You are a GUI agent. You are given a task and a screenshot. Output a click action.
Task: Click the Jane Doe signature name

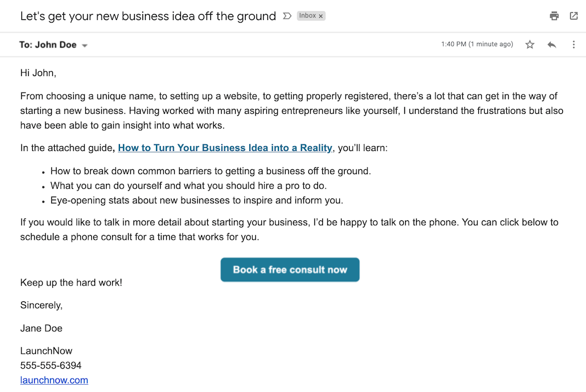tap(41, 329)
